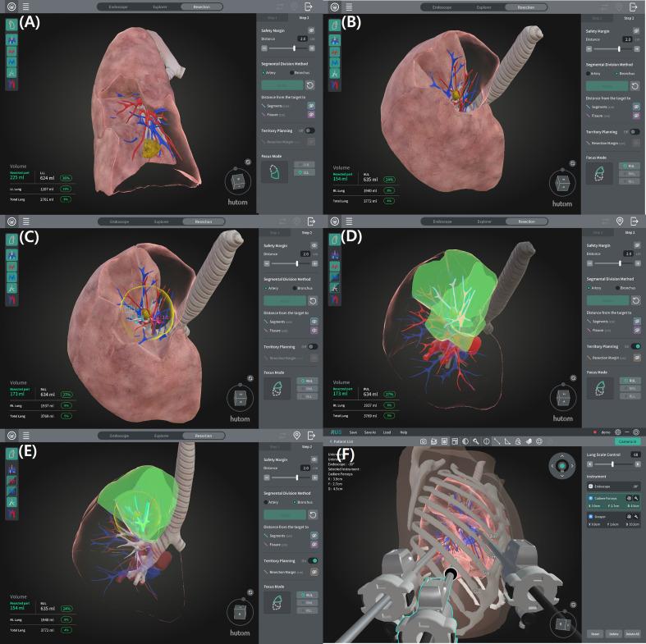
Task: Toggle Safety Margin eye icon in panel D
Action: pos(637,245)
